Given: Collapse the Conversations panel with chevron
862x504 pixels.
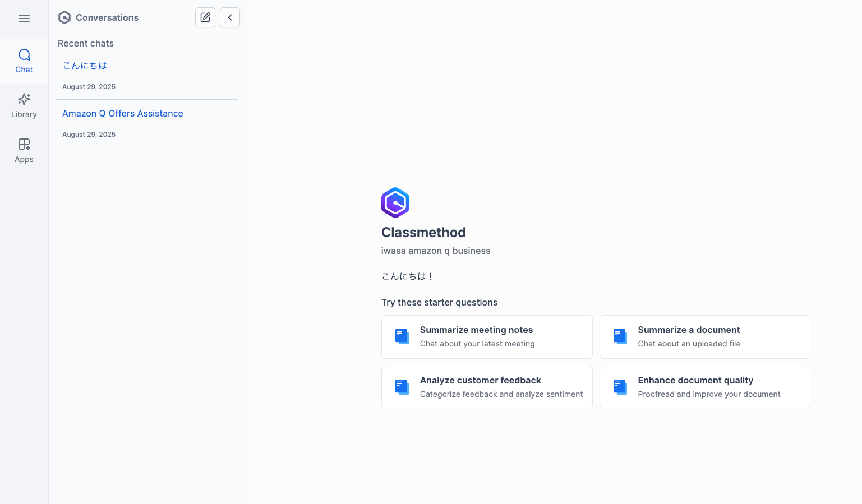Looking at the screenshot, I should 230,17.
